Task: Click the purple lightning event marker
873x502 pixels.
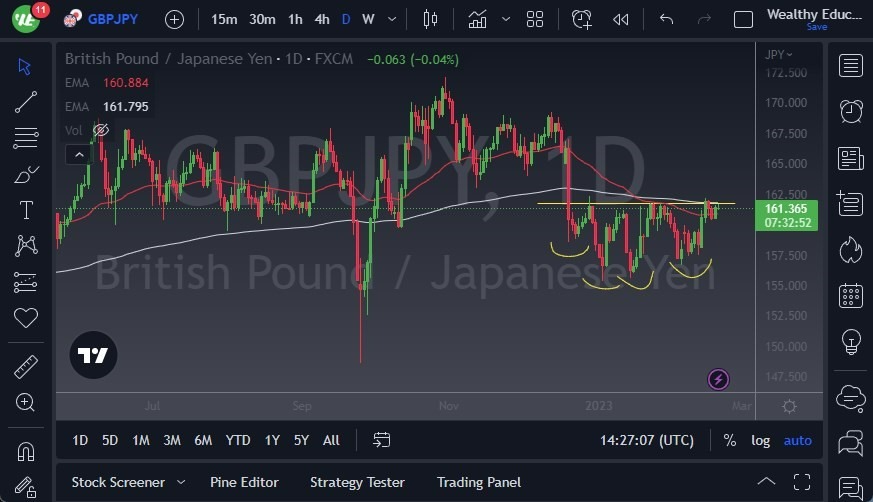Action: pyautogui.click(x=718, y=380)
